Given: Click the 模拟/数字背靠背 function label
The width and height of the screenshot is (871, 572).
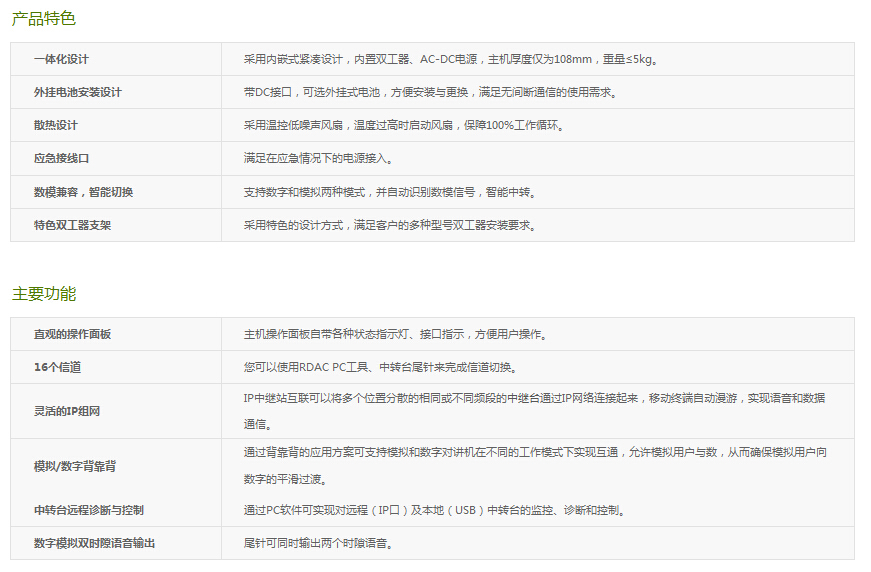Looking at the screenshot, I should pos(74,466).
